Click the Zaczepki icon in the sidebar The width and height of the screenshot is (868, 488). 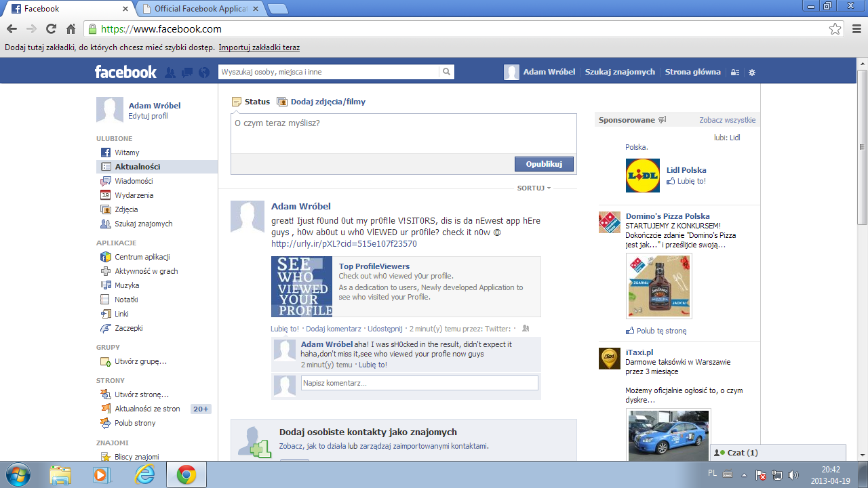pyautogui.click(x=106, y=328)
